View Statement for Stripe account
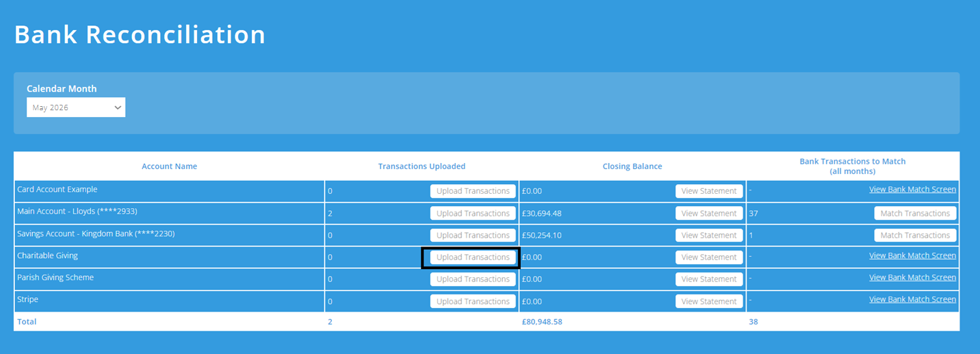 (709, 301)
